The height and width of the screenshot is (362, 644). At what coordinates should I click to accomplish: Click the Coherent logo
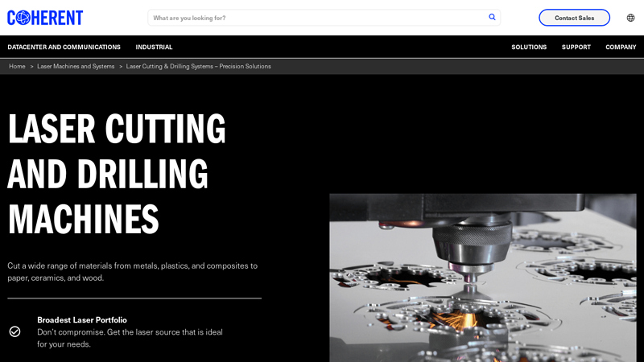click(45, 18)
